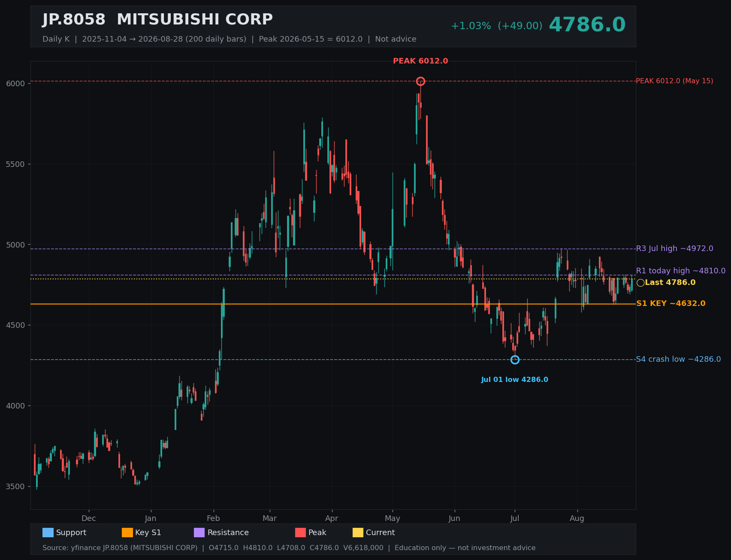Click the 5000 y-axis tick label

tap(15, 245)
